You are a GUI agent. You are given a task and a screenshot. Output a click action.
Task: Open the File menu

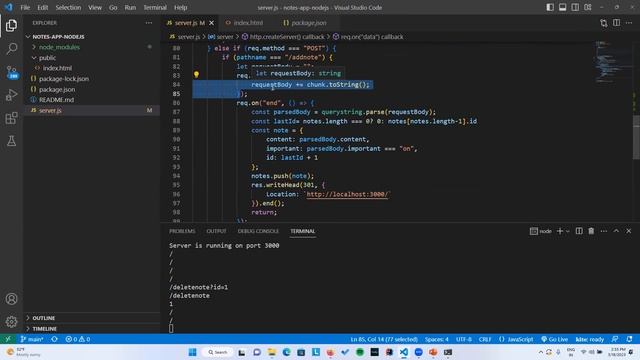tap(25, 7)
